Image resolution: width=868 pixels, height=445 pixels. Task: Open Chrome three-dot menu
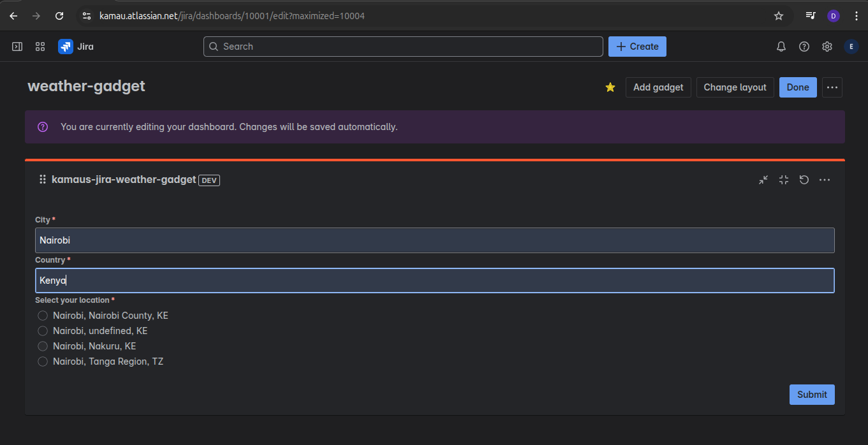[856, 16]
